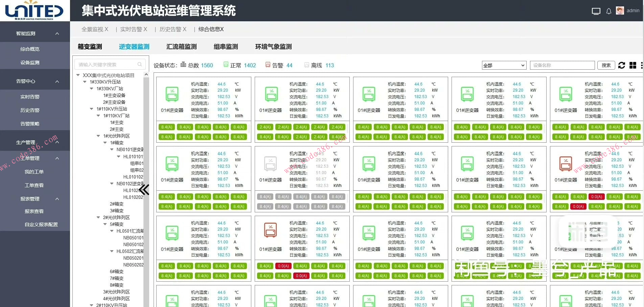Click the refresh icon beside the search button
The height and width of the screenshot is (307, 644).
622,65
